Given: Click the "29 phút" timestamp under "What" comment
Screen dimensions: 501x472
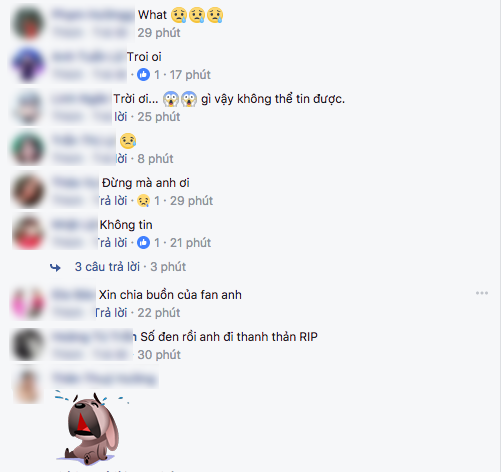Looking at the screenshot, I should coord(159,33).
